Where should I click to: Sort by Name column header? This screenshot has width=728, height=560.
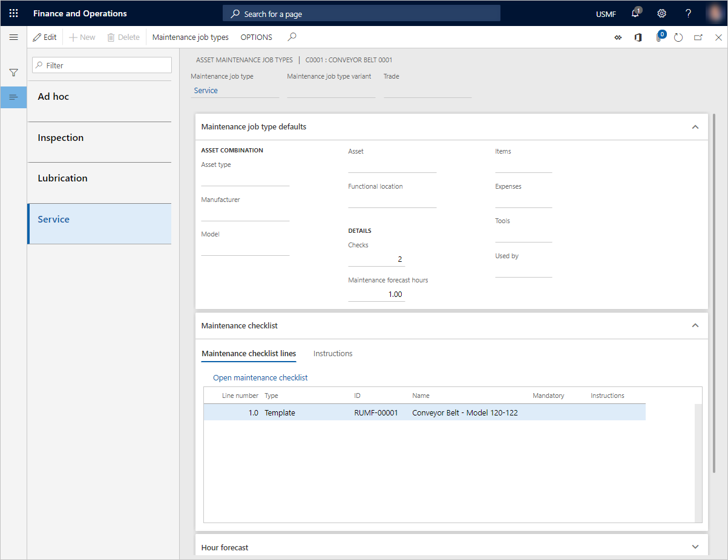[421, 396]
